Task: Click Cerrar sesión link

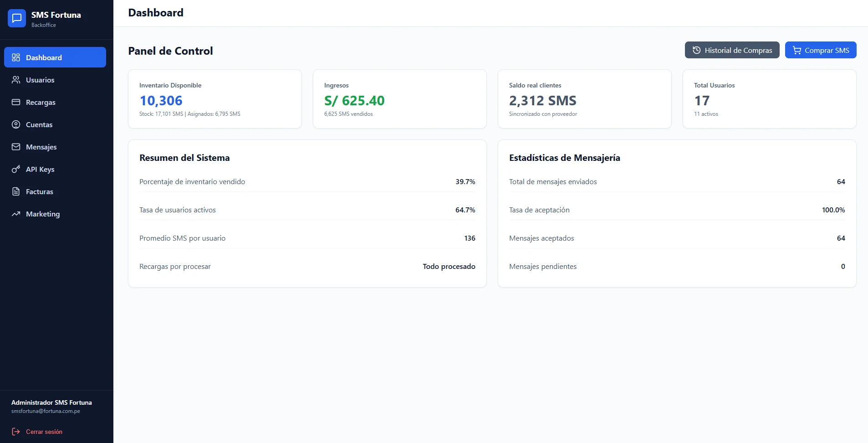Action: tap(44, 432)
